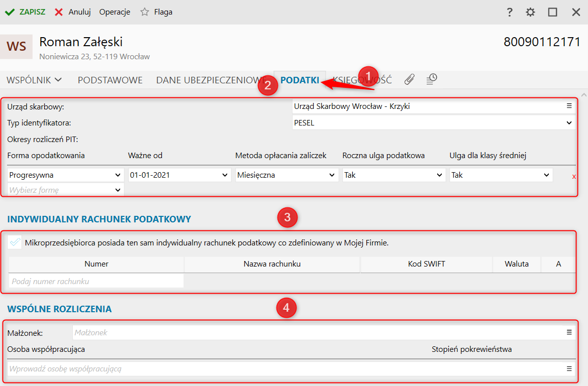
Task: Click the INDYWIDUALNY RACHUNEK PODATKOWY heading
Action: tap(99, 219)
